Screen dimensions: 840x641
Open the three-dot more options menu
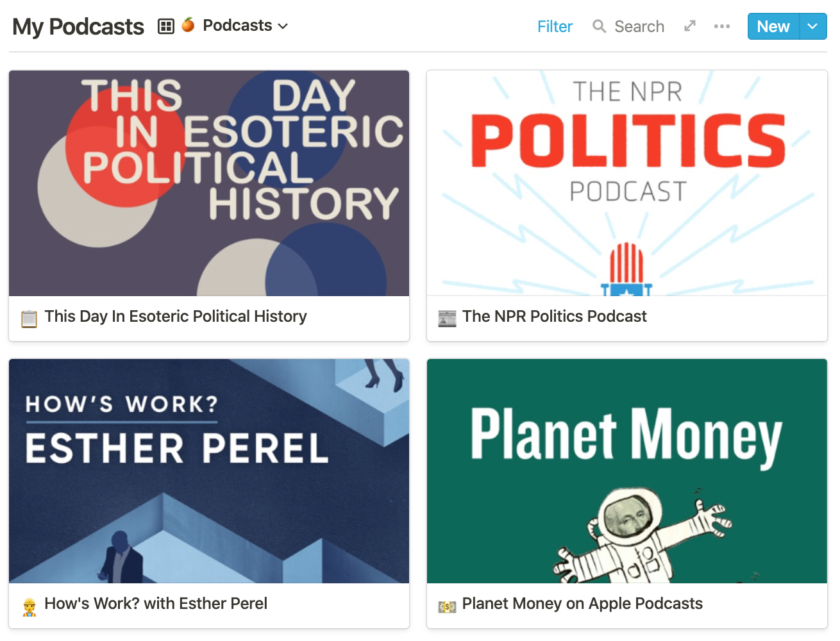pyautogui.click(x=722, y=26)
